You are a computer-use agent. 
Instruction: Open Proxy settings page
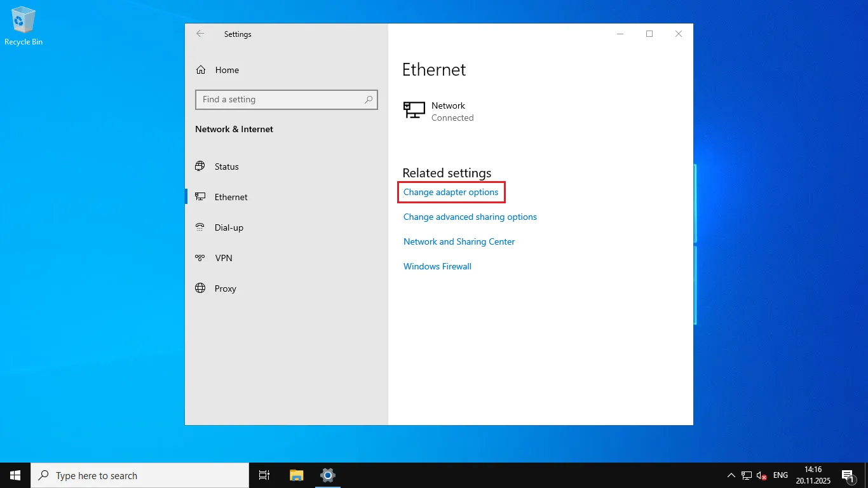pyautogui.click(x=225, y=288)
